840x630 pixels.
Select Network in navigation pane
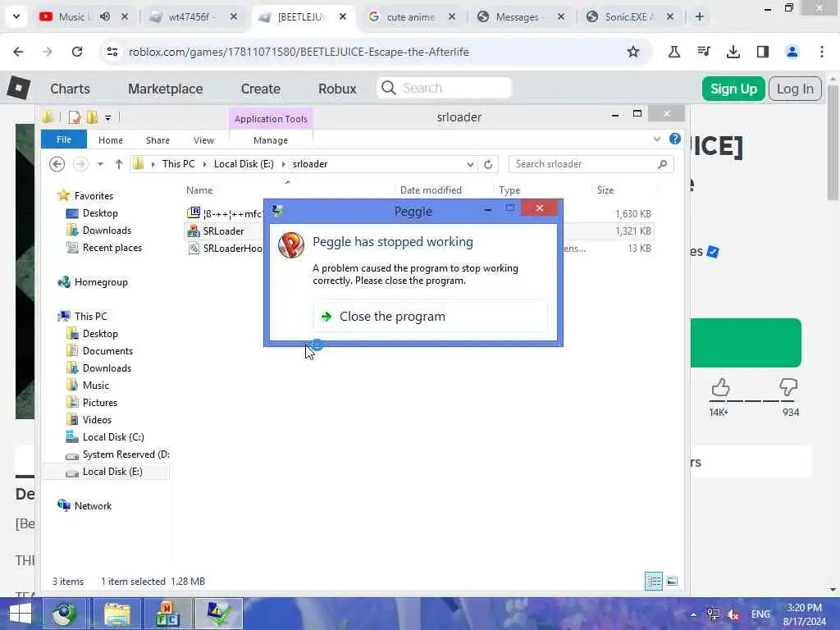(x=93, y=505)
